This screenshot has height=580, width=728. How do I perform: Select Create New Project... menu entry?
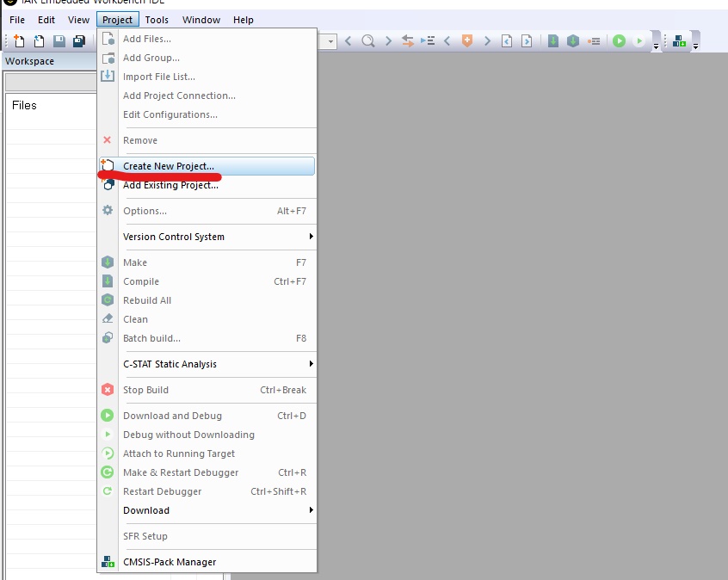pyautogui.click(x=207, y=166)
